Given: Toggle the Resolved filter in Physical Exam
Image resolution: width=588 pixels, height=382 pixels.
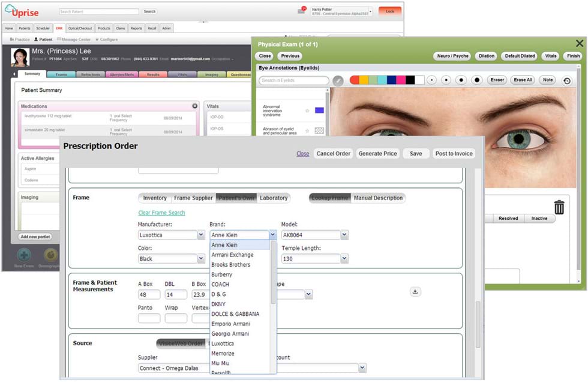Looking at the screenshot, I should 508,219.
